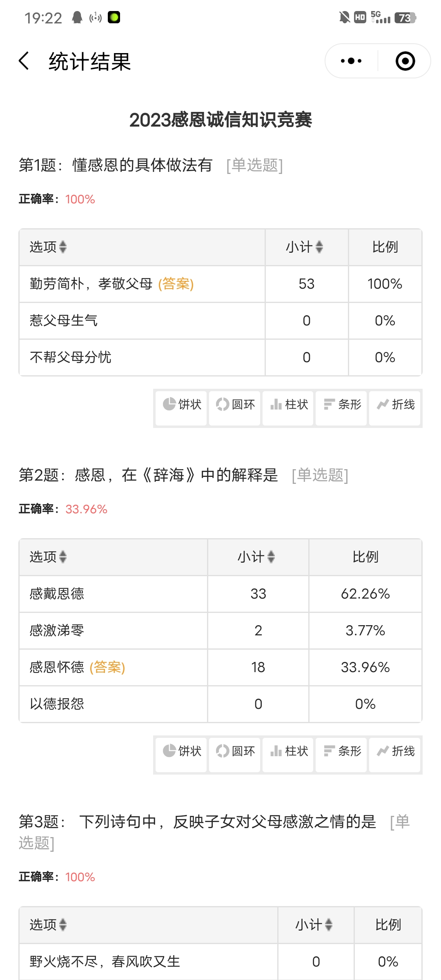Show line chart for question 2

395,751
